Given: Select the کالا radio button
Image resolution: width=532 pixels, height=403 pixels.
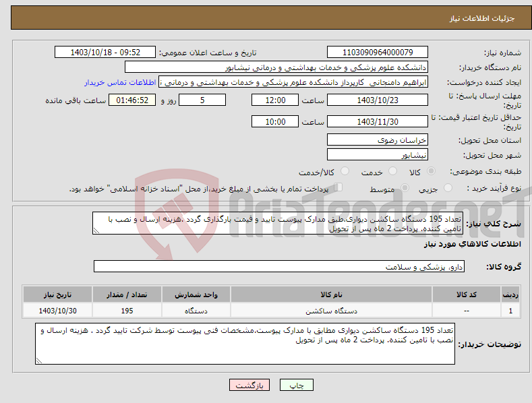Looking at the screenshot, I should coord(432,171).
